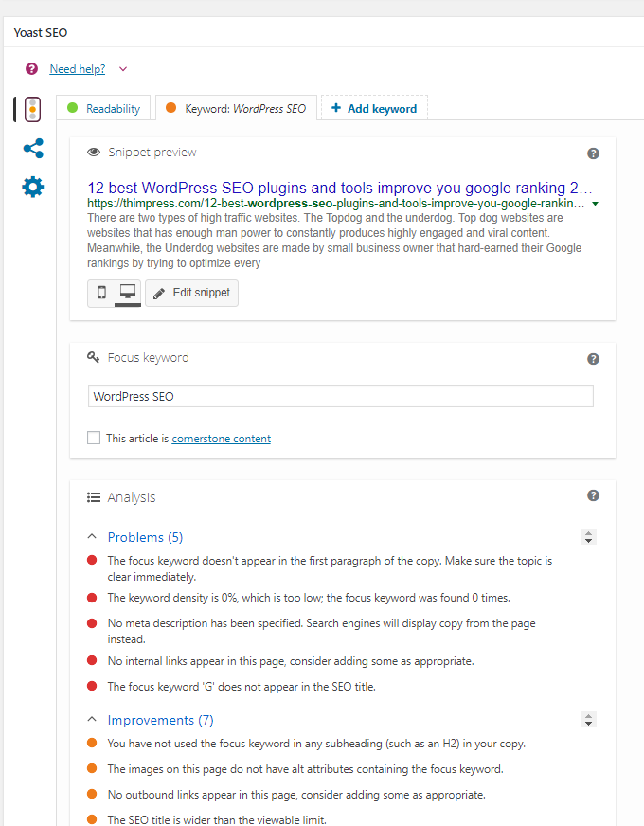The width and height of the screenshot is (644, 826).
Task: Collapse the Problems (5) section
Action: point(92,536)
